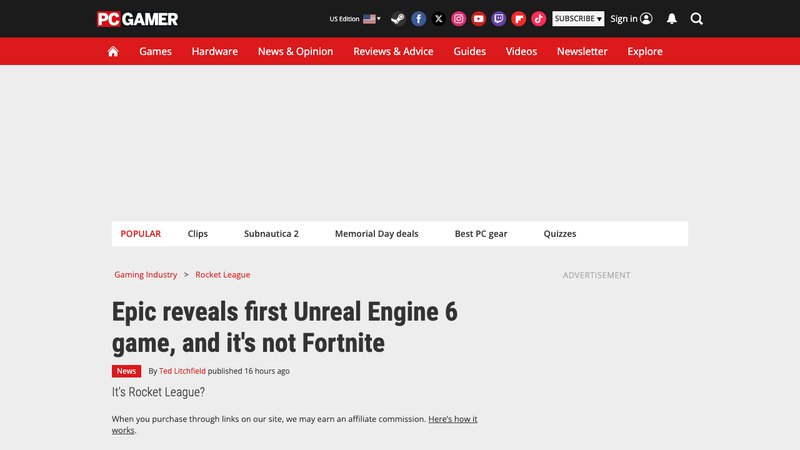Go to home via house icon

[x=113, y=51]
